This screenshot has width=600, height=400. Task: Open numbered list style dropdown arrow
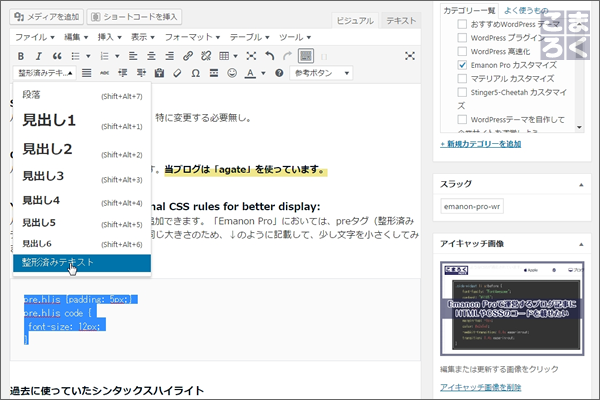click(117, 56)
